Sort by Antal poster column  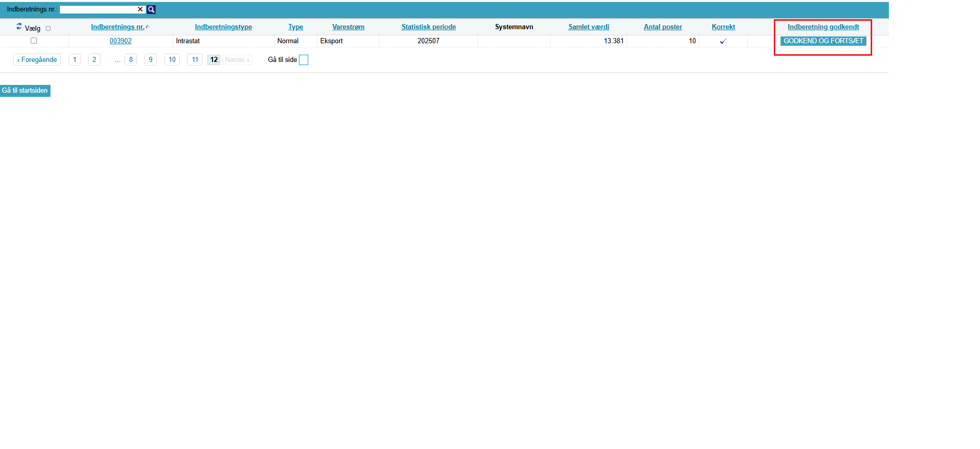663,27
